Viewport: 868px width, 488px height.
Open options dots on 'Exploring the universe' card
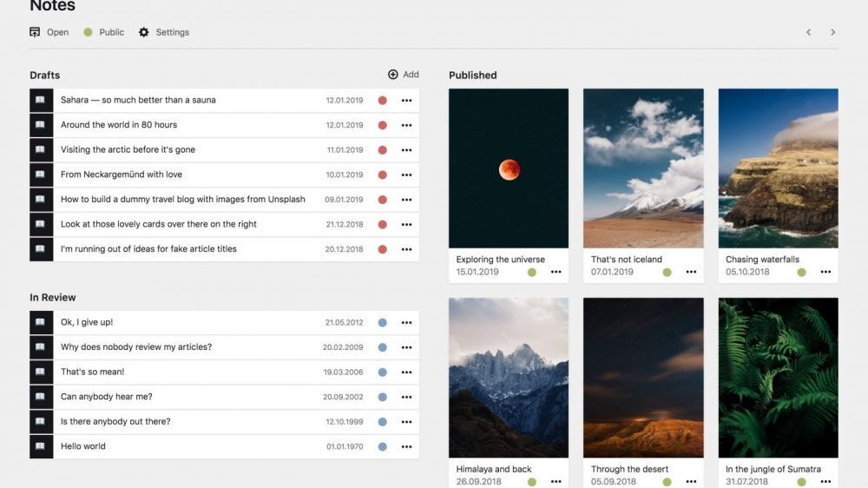click(x=556, y=272)
